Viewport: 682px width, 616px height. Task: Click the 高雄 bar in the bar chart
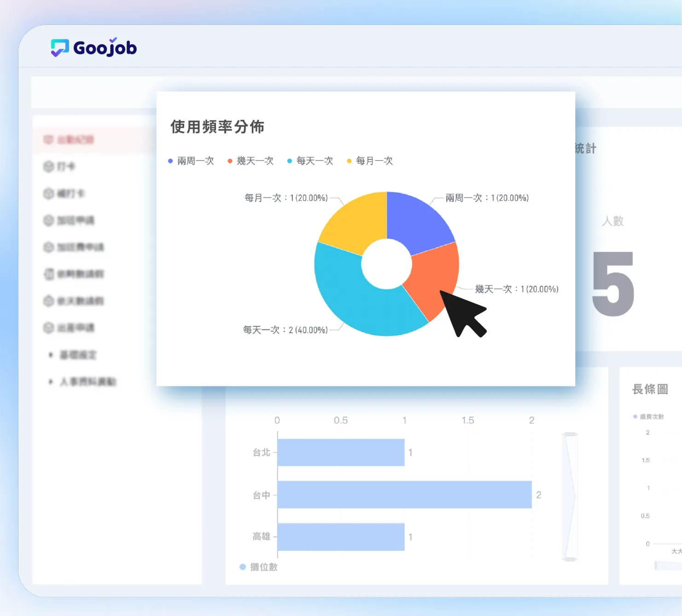pyautogui.click(x=341, y=537)
